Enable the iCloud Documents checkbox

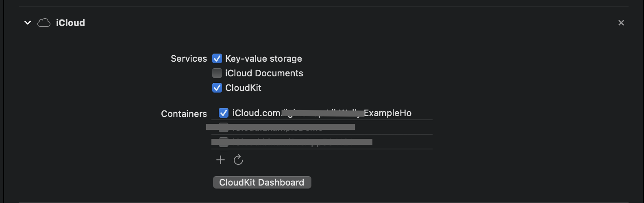coord(217,73)
